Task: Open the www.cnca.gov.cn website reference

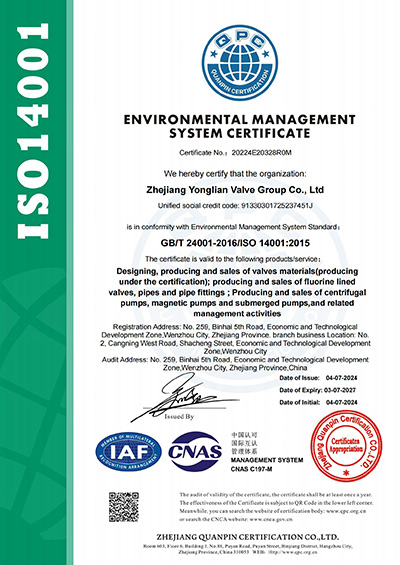Action: [x=271, y=519]
